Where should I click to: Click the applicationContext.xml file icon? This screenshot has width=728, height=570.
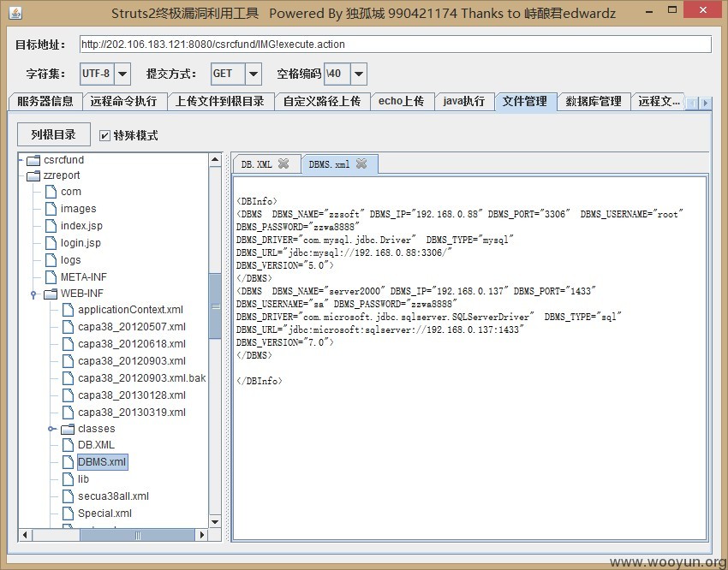pyautogui.click(x=68, y=310)
